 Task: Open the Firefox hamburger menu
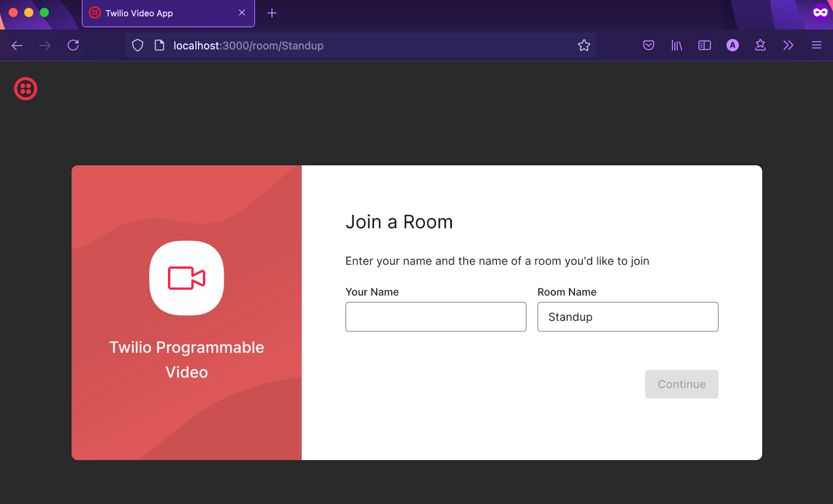pos(816,45)
